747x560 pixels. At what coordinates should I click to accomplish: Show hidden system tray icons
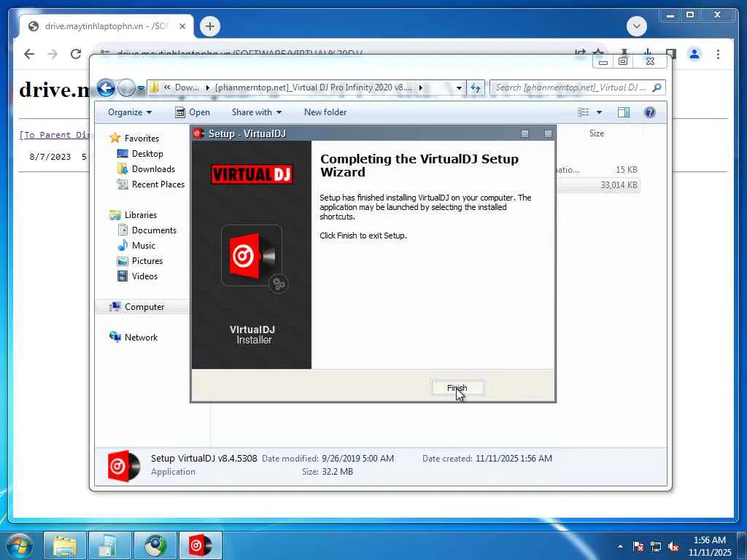click(620, 546)
